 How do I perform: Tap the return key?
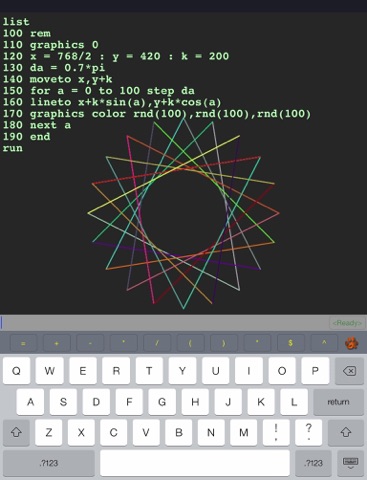pos(338,402)
